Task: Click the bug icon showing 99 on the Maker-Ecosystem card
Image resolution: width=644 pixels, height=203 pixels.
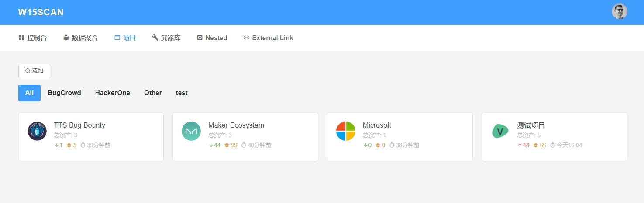Action: point(227,145)
